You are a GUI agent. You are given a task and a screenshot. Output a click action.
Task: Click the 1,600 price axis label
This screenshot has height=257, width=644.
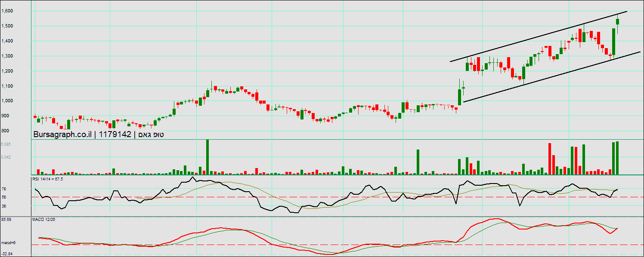click(x=7, y=11)
